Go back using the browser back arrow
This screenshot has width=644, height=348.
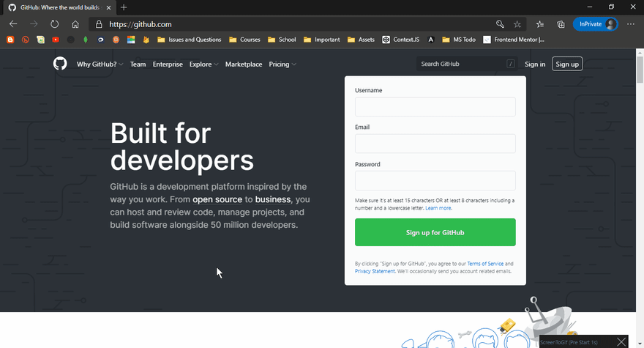[13, 24]
